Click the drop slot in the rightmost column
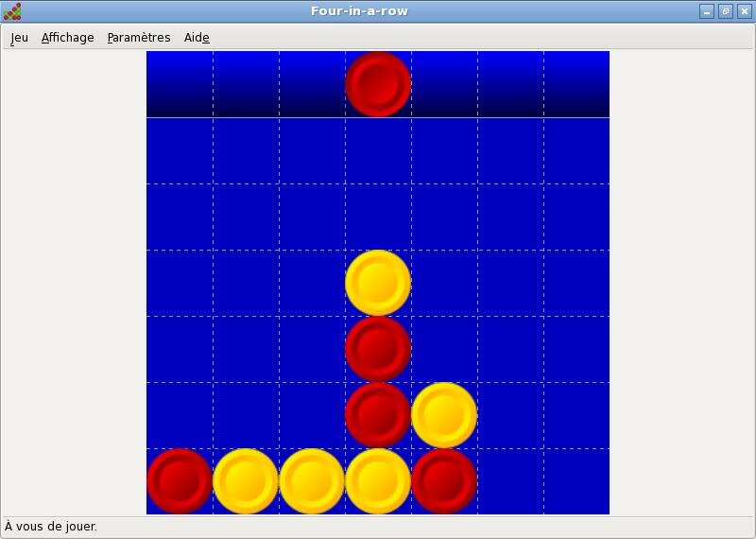 tap(576, 84)
